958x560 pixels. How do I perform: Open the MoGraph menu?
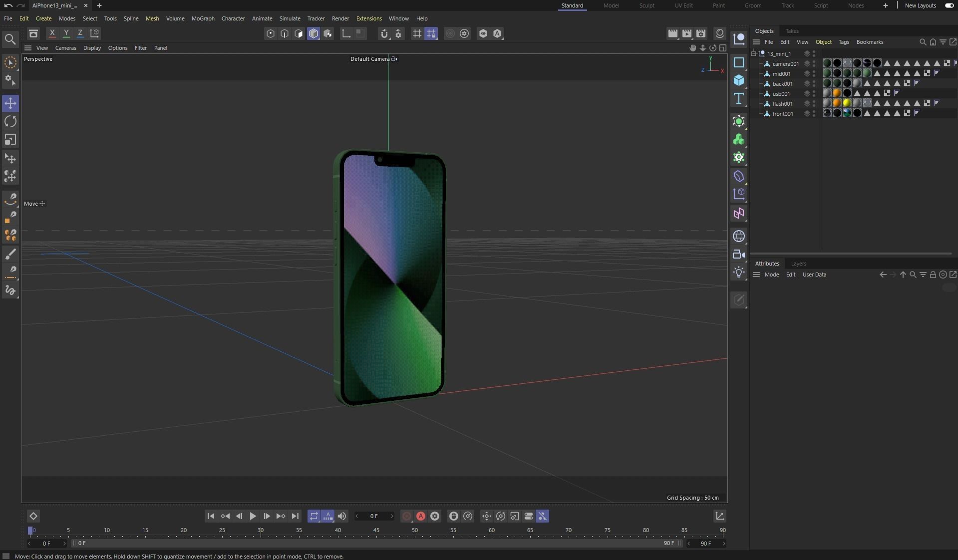pyautogui.click(x=203, y=18)
